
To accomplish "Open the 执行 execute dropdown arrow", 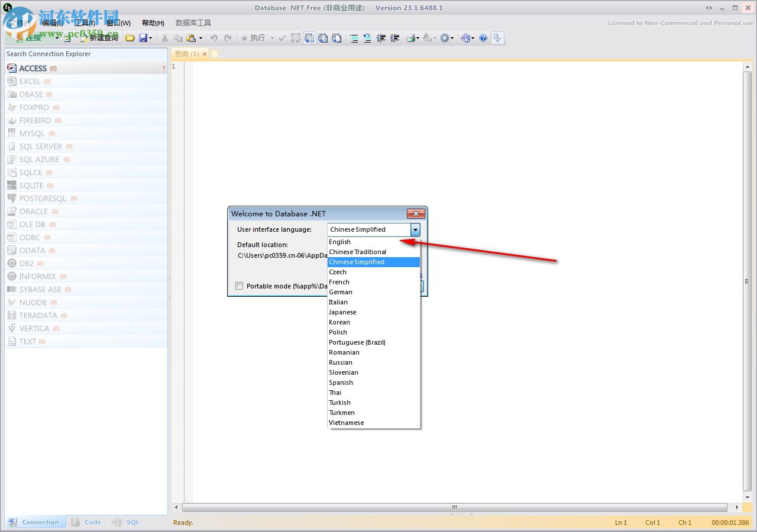I will (x=272, y=38).
